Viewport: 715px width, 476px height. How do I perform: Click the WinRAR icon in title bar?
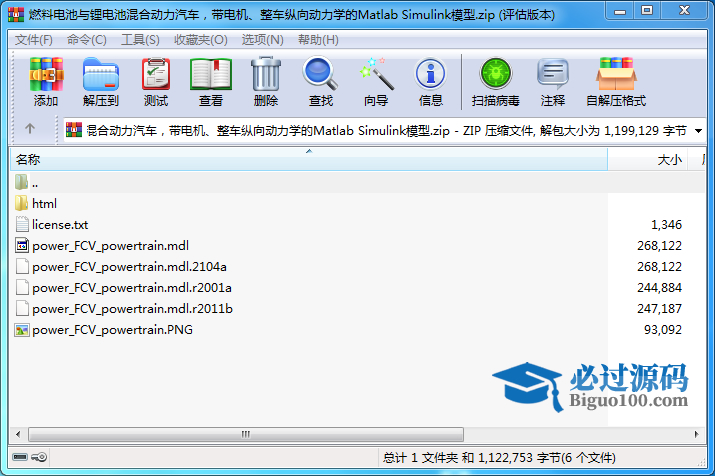coord(16,15)
